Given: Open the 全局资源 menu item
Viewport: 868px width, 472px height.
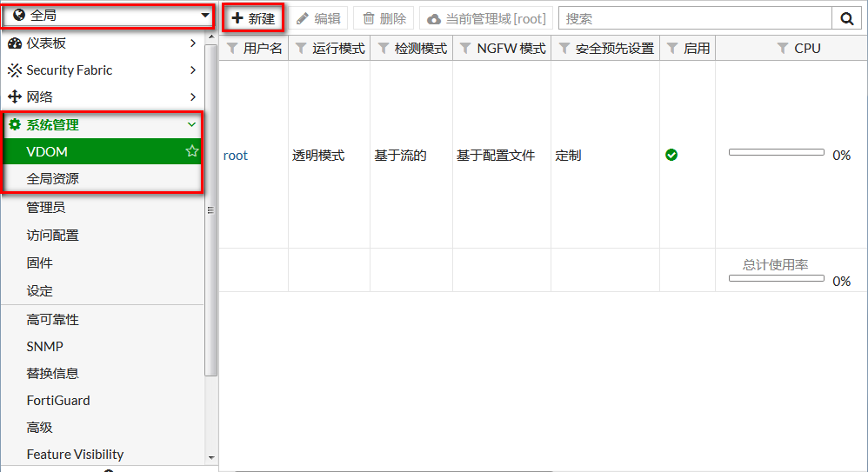Looking at the screenshot, I should tap(53, 178).
